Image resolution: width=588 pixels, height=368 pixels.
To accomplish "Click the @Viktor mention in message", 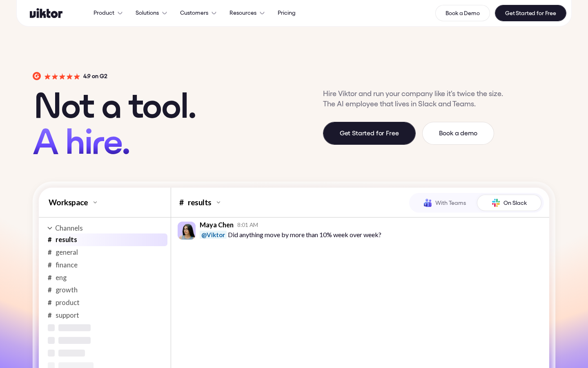I will 213,235.
